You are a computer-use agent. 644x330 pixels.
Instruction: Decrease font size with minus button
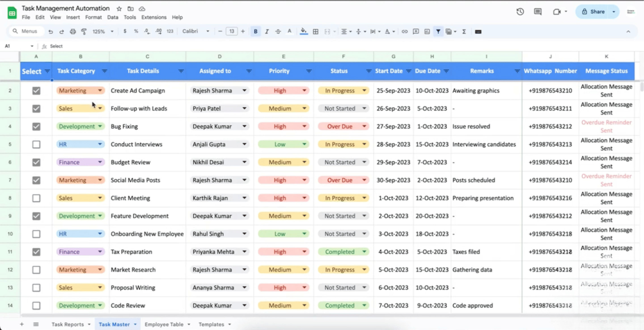point(220,31)
